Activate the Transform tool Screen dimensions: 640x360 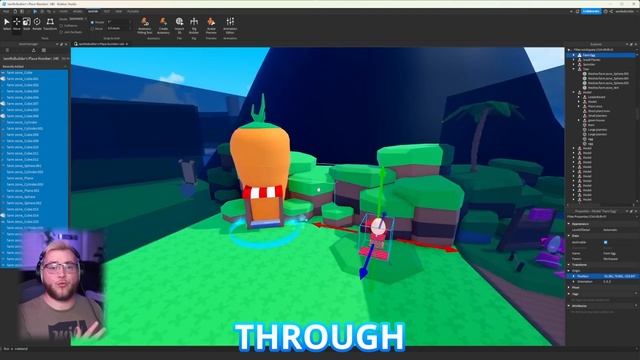[50, 24]
